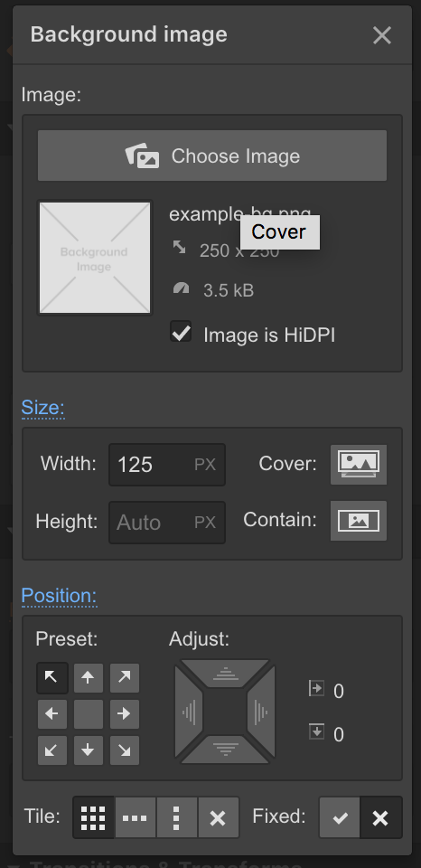Set background size to Contain
Viewport: 421px width, 868px height.
(x=359, y=521)
